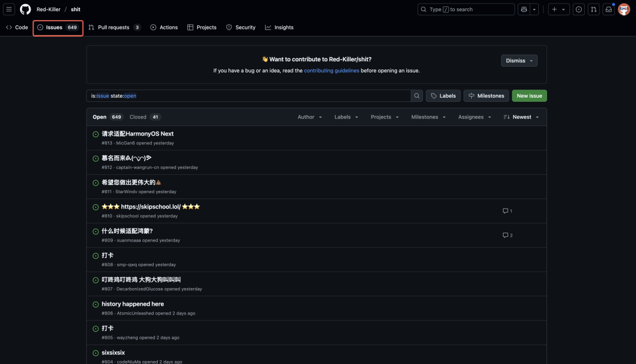The width and height of the screenshot is (636, 364).
Task: Open Copilot chat icon in header
Action: point(524,9)
